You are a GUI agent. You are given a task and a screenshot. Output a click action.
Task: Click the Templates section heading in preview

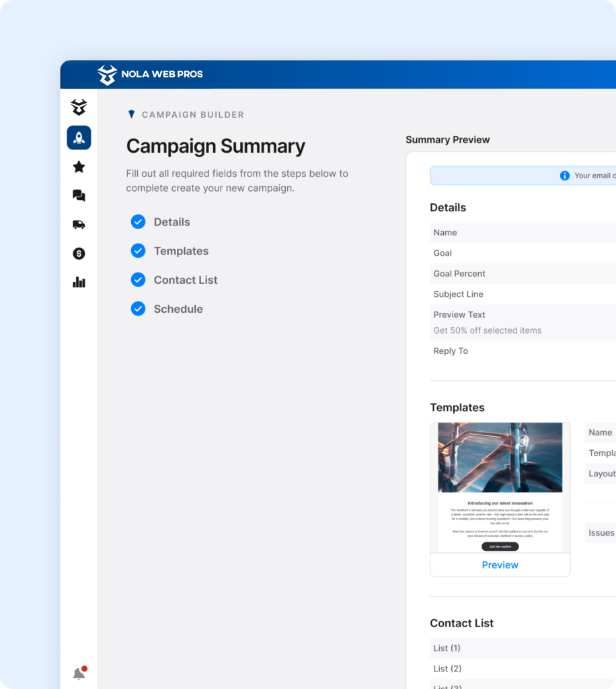pos(457,408)
